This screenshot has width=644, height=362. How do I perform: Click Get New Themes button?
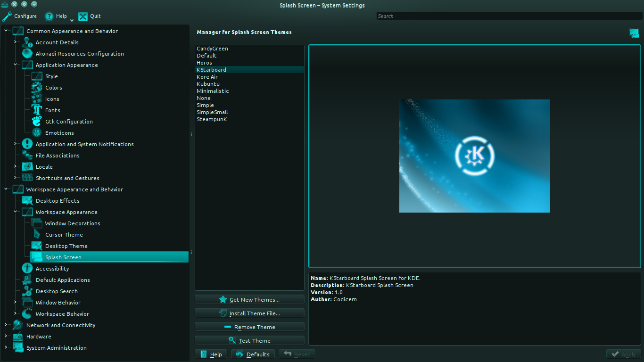tap(249, 300)
